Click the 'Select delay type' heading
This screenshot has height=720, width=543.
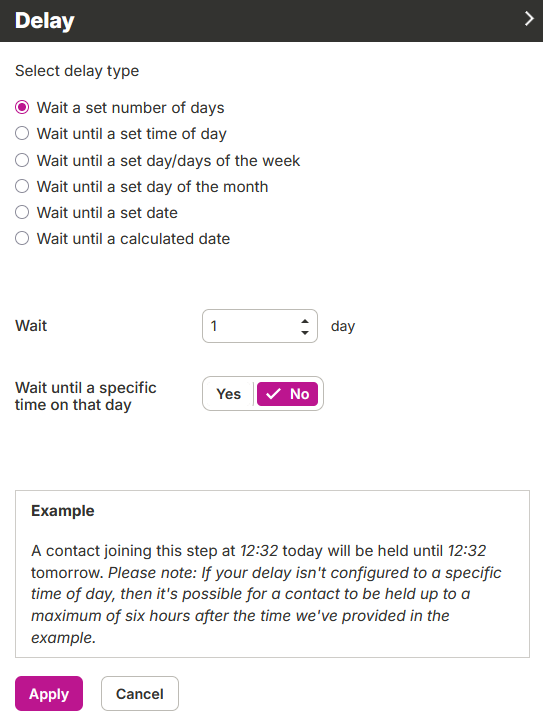(77, 71)
